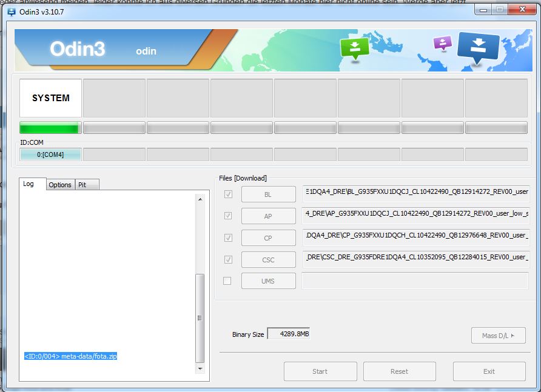
Task: Click the log scrollbar thumb
Action: click(x=200, y=318)
